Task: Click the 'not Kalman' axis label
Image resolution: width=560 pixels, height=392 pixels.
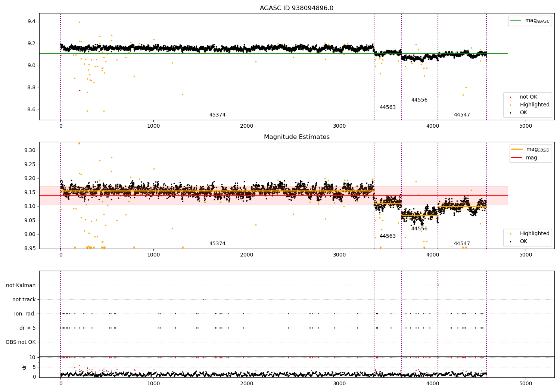Action: click(21, 285)
